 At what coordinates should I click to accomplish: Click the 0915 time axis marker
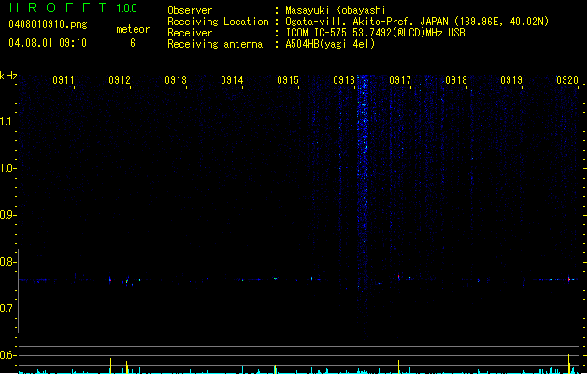point(288,79)
